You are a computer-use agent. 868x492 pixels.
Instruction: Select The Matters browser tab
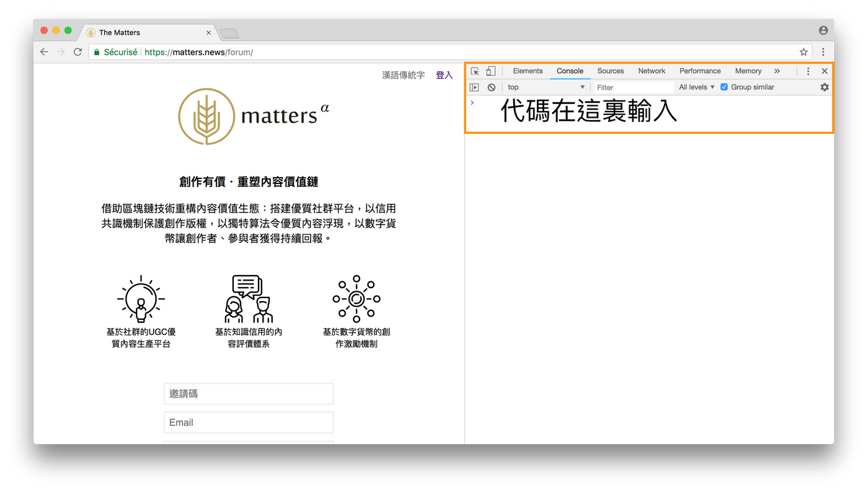click(x=148, y=32)
